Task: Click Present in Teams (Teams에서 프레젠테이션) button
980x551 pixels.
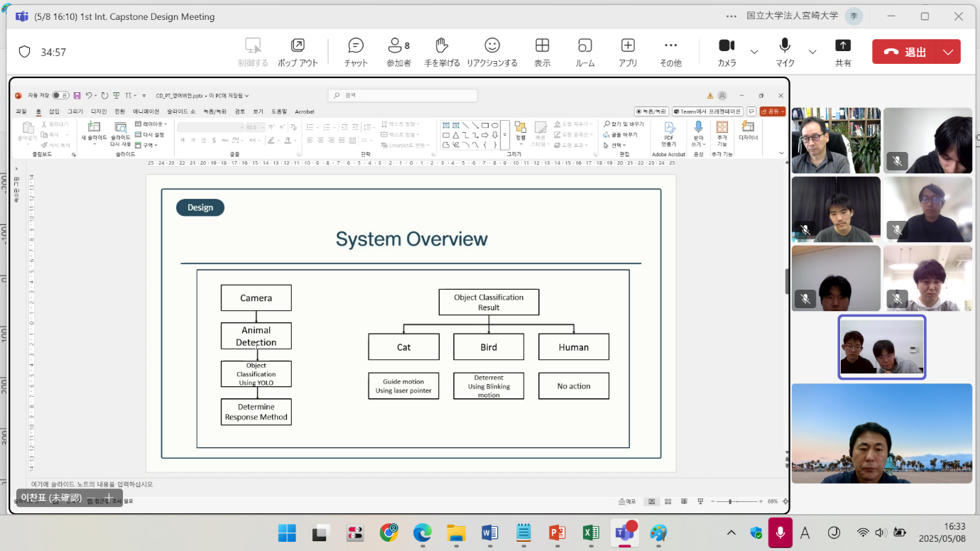Action: tap(707, 111)
